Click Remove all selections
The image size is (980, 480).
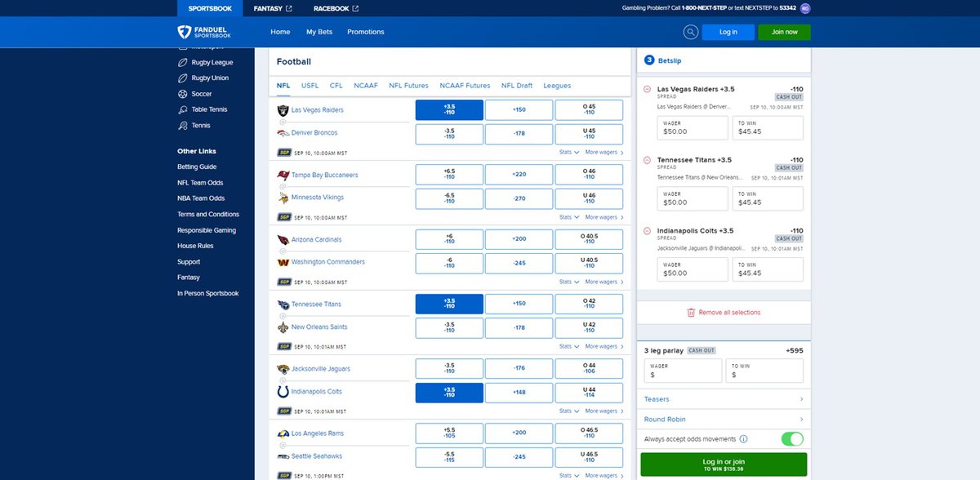point(723,312)
